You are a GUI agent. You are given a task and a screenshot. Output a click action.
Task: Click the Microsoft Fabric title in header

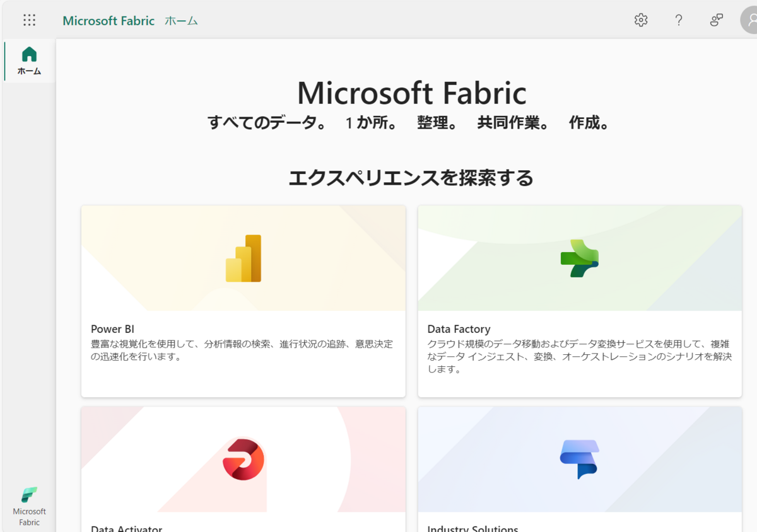109,21
